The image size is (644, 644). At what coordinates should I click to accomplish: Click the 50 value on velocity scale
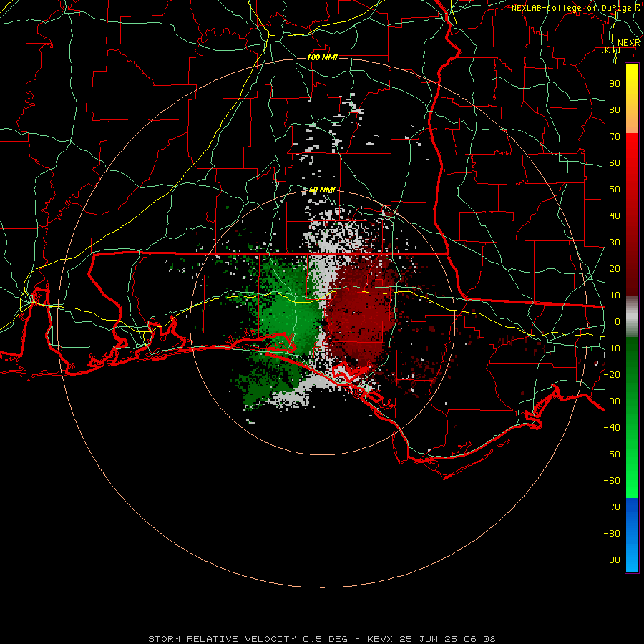pos(615,190)
